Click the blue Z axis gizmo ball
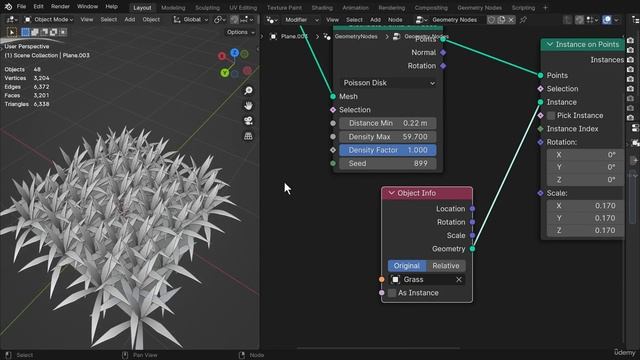 (234, 52)
